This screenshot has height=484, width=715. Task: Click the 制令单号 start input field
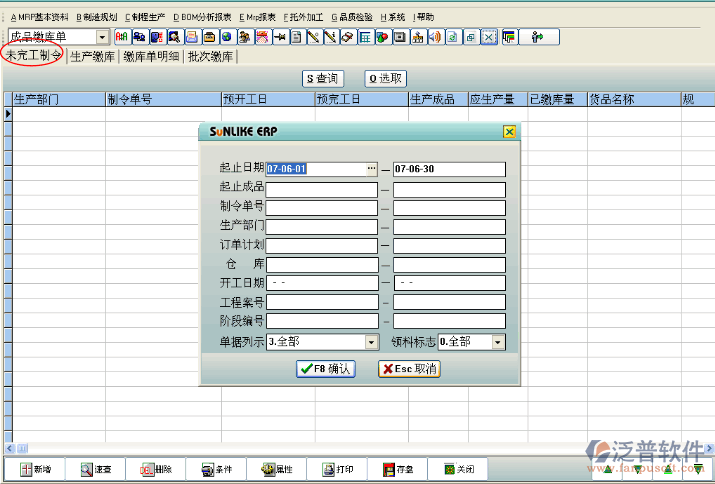[322, 207]
